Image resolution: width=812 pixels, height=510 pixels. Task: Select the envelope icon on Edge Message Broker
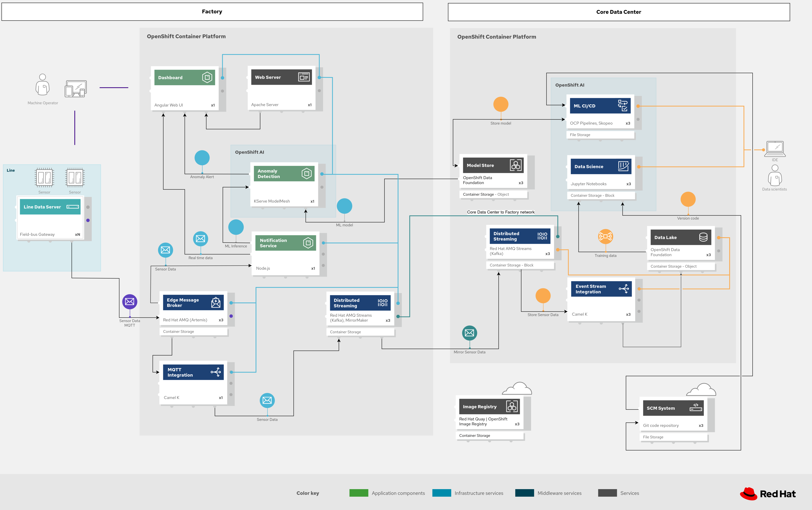[216, 302]
